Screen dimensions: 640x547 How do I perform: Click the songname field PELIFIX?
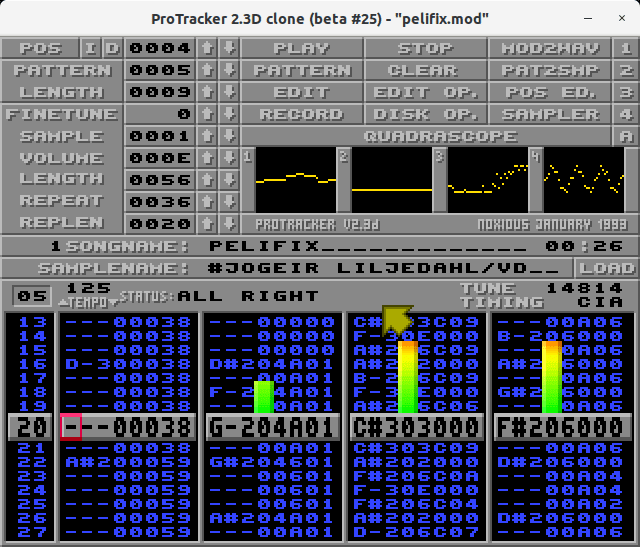tap(367, 246)
